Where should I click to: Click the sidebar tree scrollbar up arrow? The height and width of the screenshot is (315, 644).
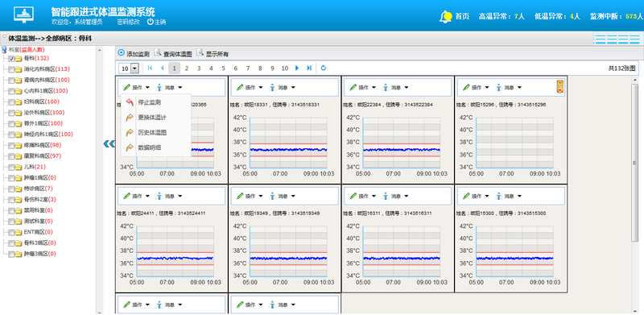99,50
